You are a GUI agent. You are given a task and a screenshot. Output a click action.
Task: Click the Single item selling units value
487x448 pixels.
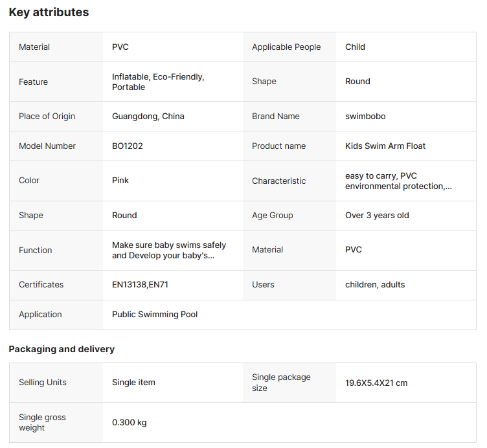click(133, 383)
